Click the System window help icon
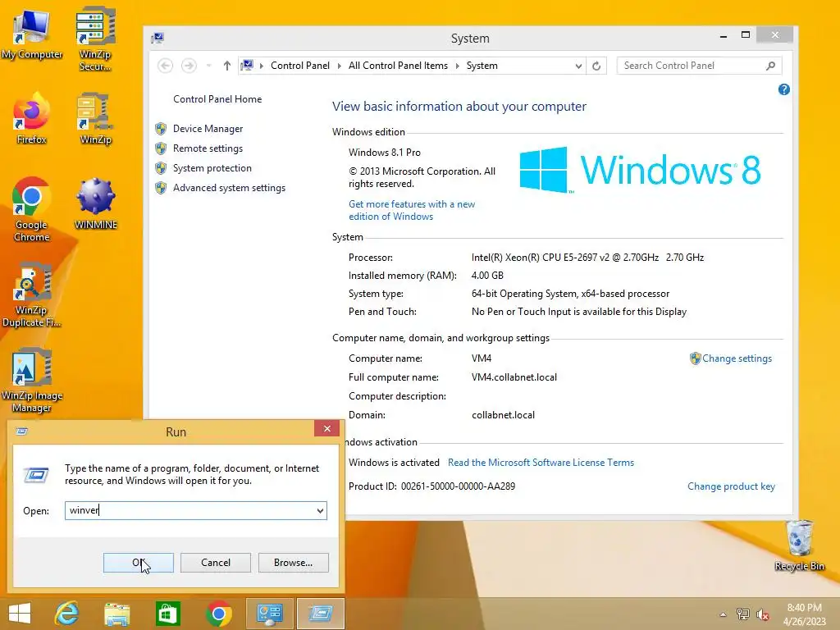Viewport: 840px width, 630px height. [x=783, y=89]
